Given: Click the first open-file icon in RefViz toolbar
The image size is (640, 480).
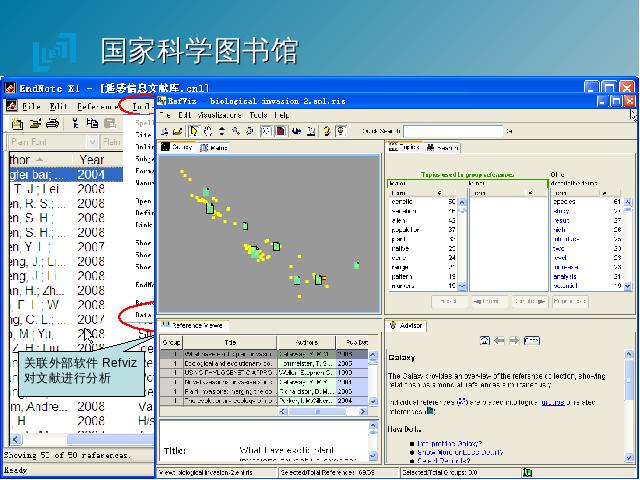Looking at the screenshot, I should point(165,131).
